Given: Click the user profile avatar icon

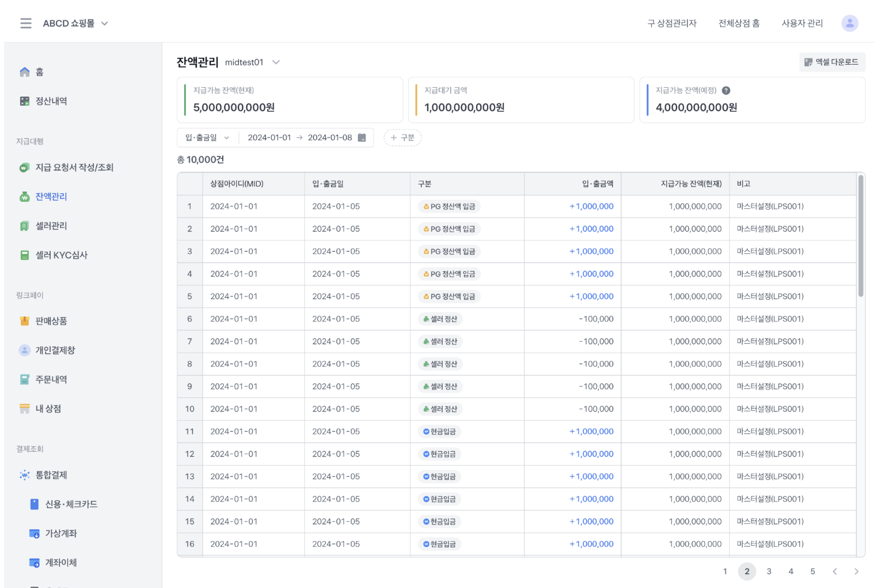Looking at the screenshot, I should (x=849, y=23).
